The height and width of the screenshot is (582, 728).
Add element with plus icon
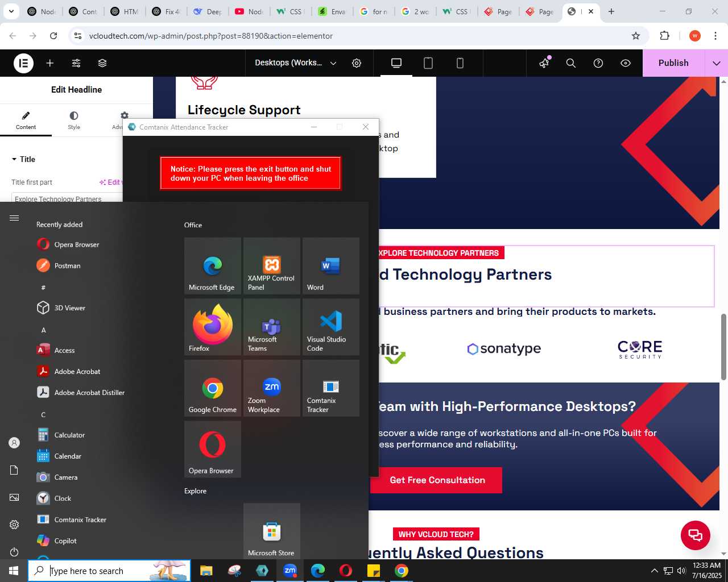(50, 63)
